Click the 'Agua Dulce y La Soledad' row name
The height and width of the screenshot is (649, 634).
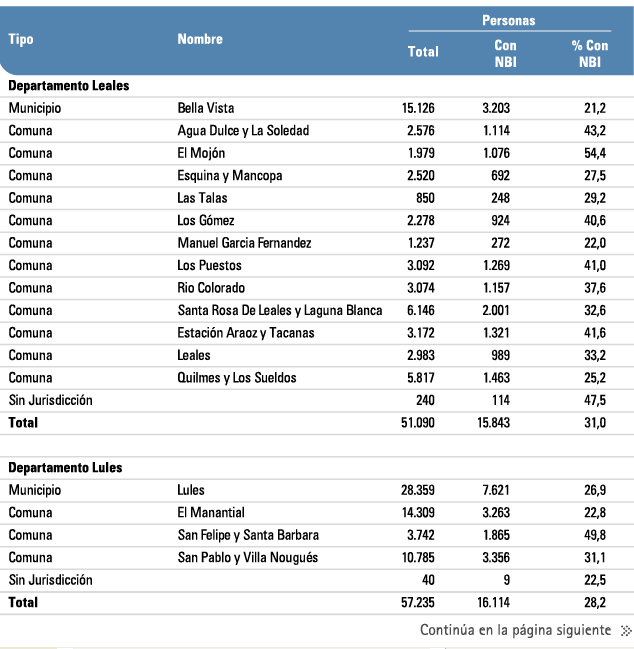tap(243, 131)
